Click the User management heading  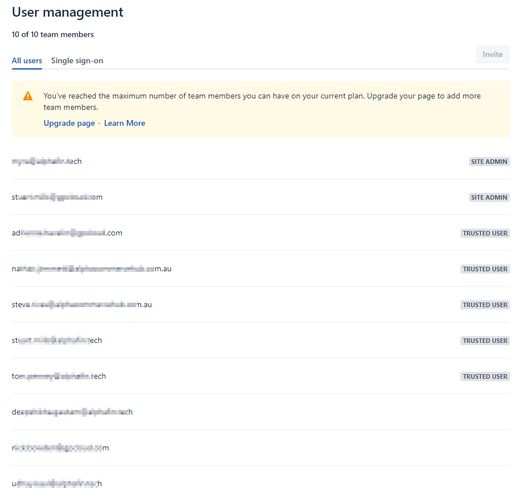tap(68, 12)
